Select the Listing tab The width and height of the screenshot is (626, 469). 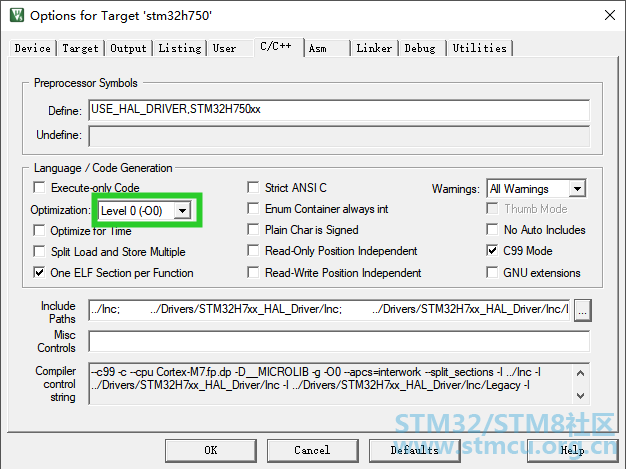click(x=180, y=48)
